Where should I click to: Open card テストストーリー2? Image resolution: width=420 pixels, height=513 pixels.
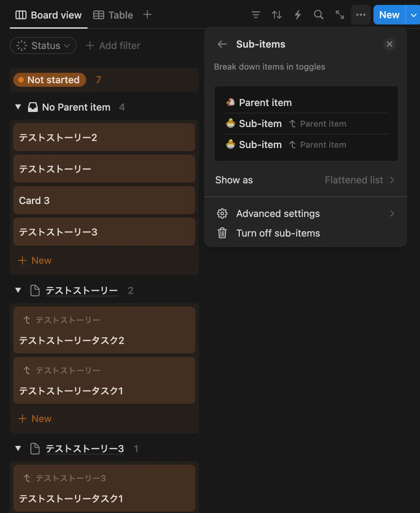(x=104, y=137)
